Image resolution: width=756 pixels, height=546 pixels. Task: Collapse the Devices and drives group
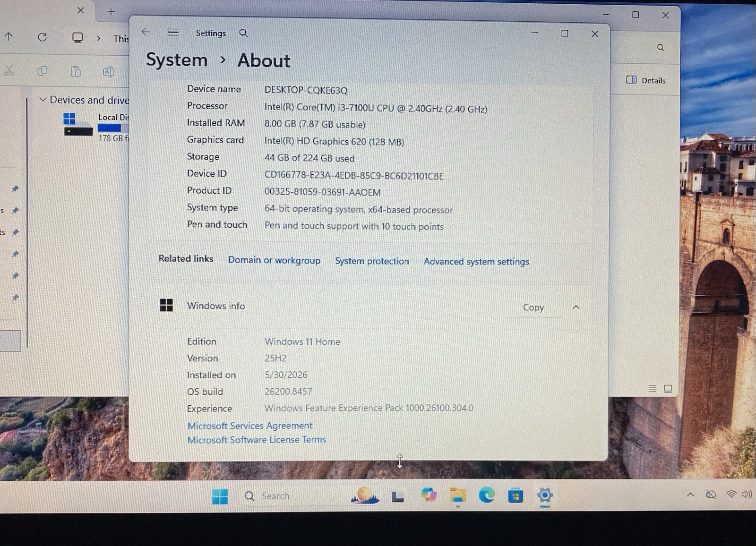coord(43,99)
